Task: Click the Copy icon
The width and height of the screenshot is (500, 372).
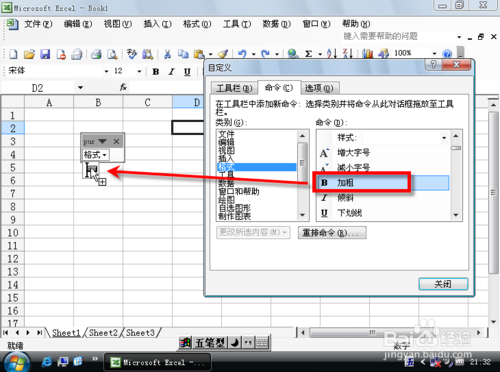Action: click(x=183, y=54)
